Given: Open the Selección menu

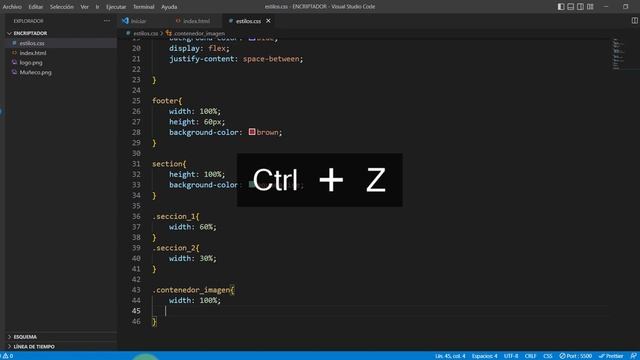Looking at the screenshot, I should pyautogui.click(x=62, y=7).
